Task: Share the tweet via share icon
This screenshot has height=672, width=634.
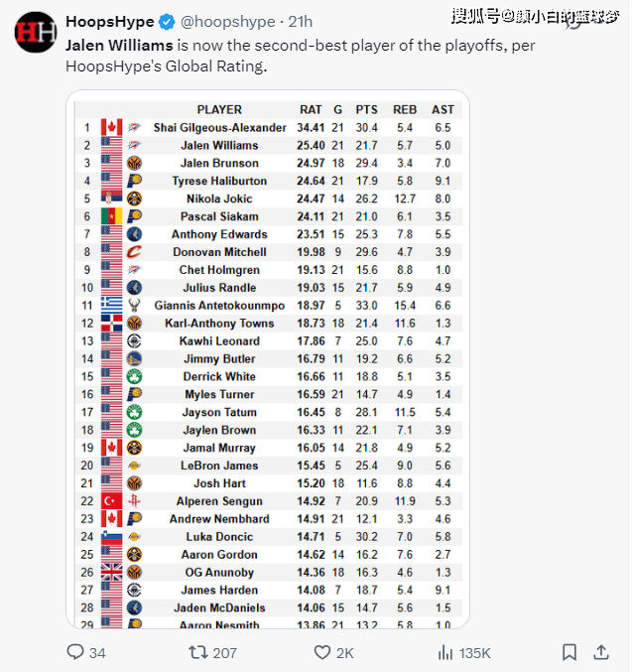Action: point(601,652)
